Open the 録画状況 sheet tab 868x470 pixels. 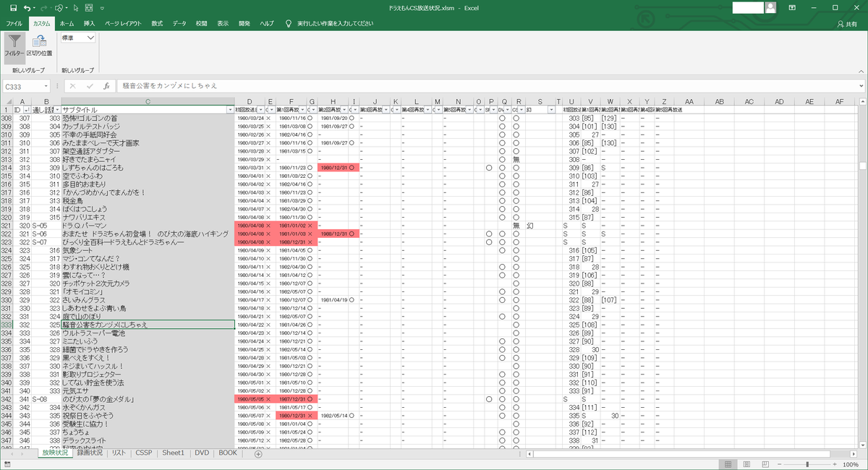pyautogui.click(x=90, y=453)
